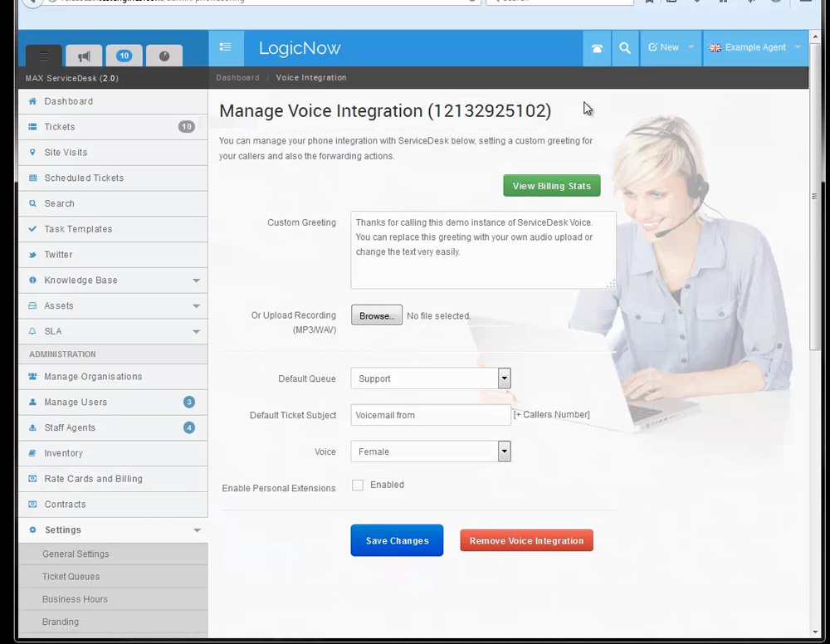The image size is (830, 644).
Task: Click the Dashboard home icon
Action: tap(33, 101)
